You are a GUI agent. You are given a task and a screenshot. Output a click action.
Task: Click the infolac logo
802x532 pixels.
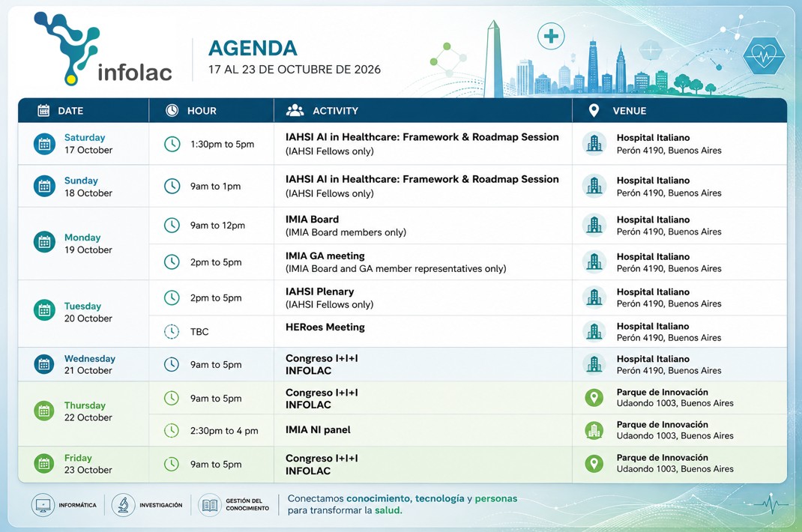(102, 49)
